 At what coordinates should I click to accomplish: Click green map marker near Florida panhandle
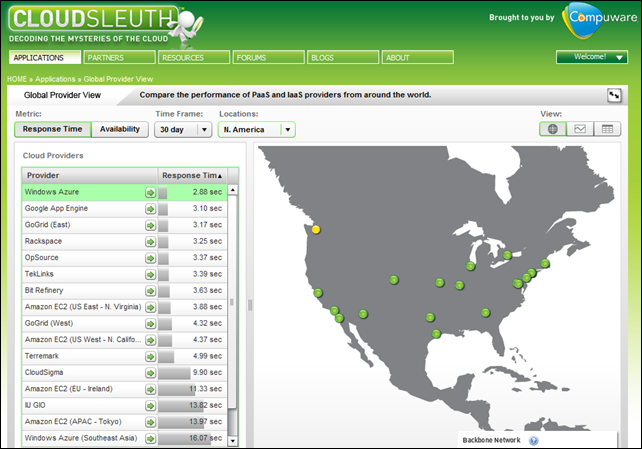click(486, 313)
